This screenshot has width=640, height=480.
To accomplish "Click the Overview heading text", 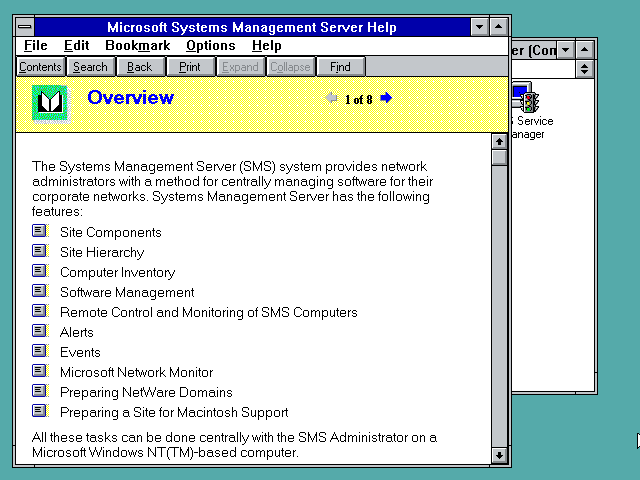I will pyautogui.click(x=131, y=97).
